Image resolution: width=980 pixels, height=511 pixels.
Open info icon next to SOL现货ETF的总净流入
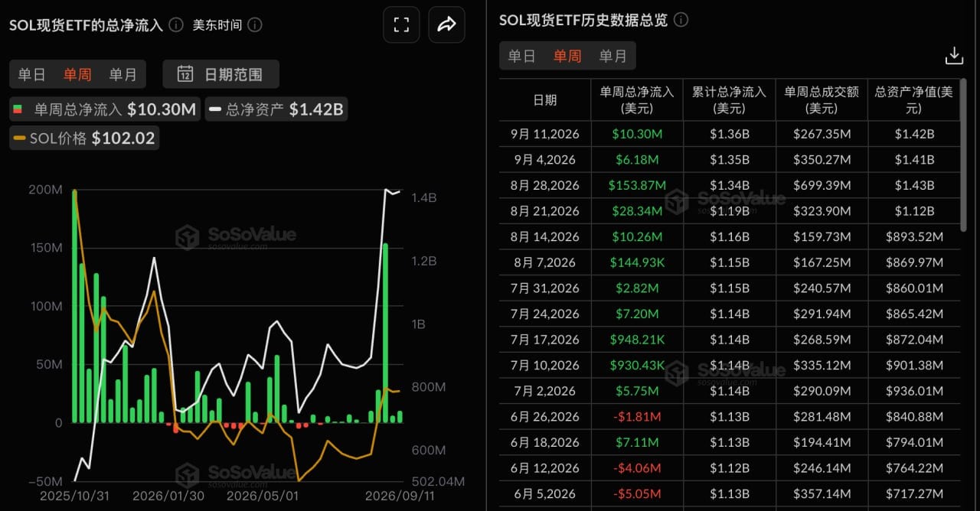(176, 24)
